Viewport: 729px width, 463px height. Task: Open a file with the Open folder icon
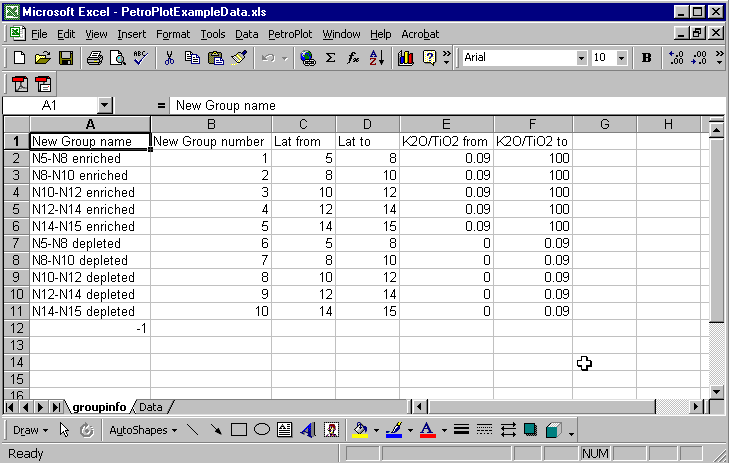point(43,58)
